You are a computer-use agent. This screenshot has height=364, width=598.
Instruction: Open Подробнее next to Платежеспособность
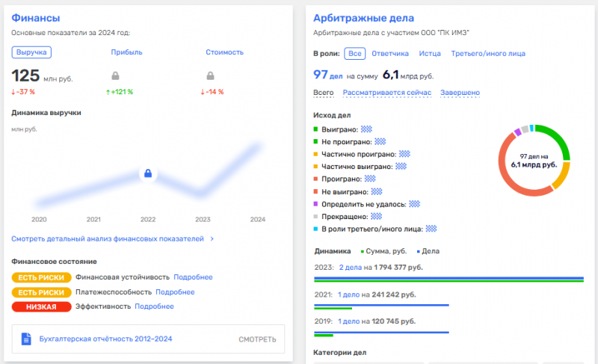point(175,292)
